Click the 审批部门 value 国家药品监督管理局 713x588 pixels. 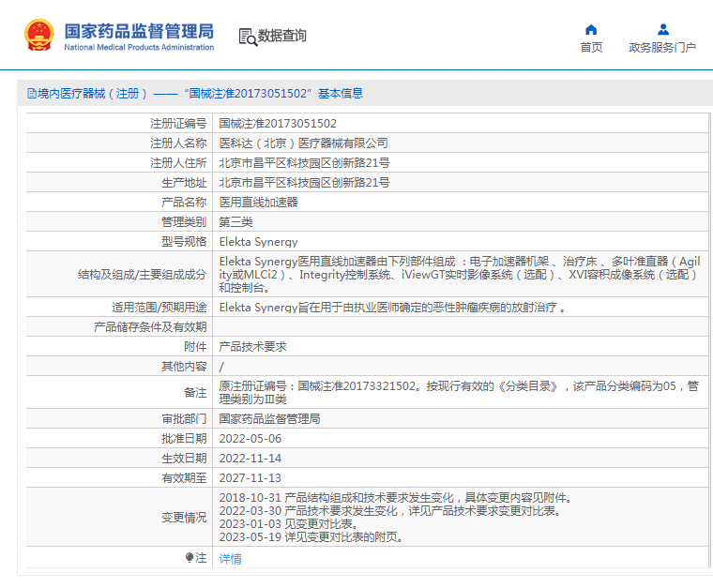tap(269, 418)
